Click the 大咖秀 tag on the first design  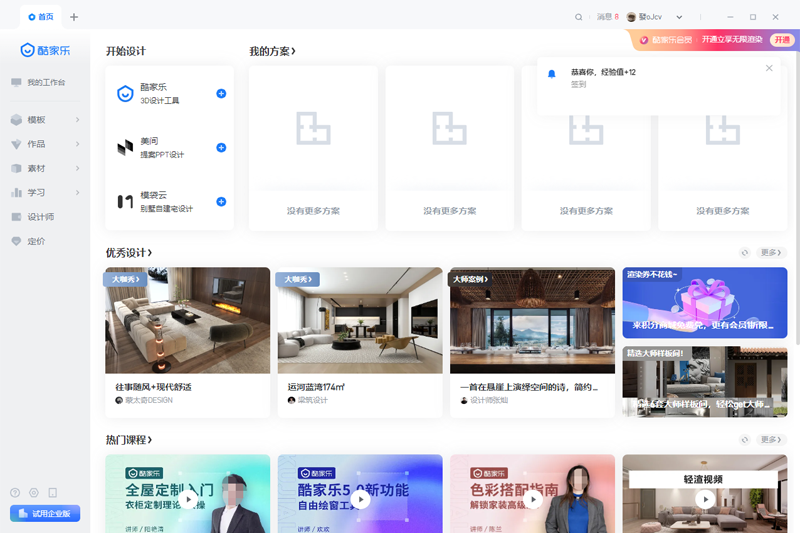pos(126,279)
